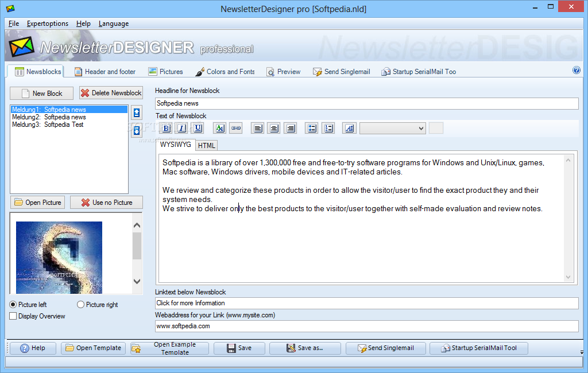Click text editor scrollbar up arrow
This screenshot has height=373, width=588.
pos(568,160)
